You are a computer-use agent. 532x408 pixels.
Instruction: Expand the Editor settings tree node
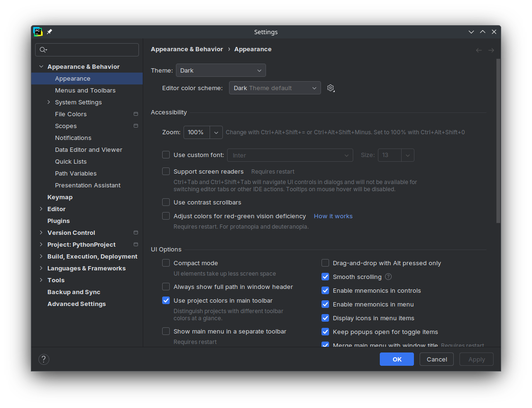tap(41, 209)
